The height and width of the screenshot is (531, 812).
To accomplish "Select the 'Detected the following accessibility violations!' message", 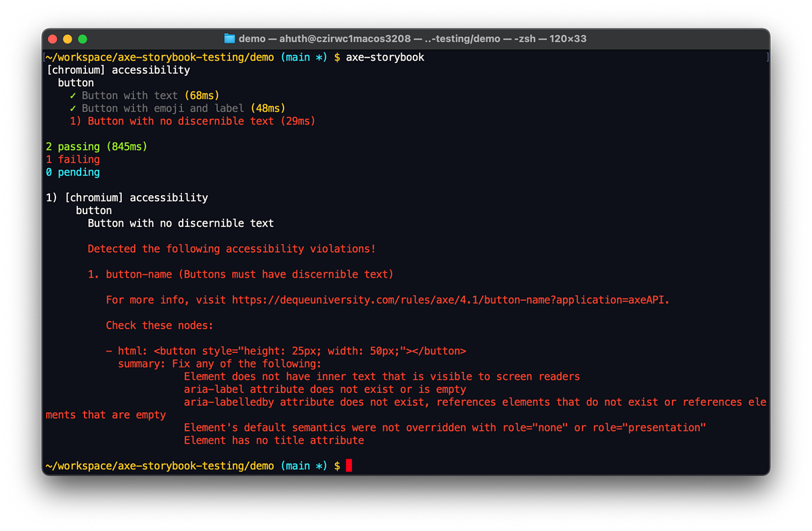I will (x=230, y=249).
